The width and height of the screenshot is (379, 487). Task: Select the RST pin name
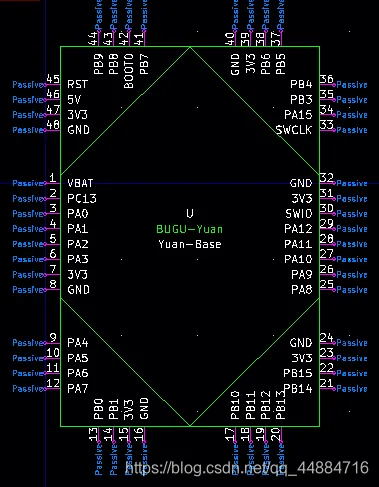coord(78,84)
